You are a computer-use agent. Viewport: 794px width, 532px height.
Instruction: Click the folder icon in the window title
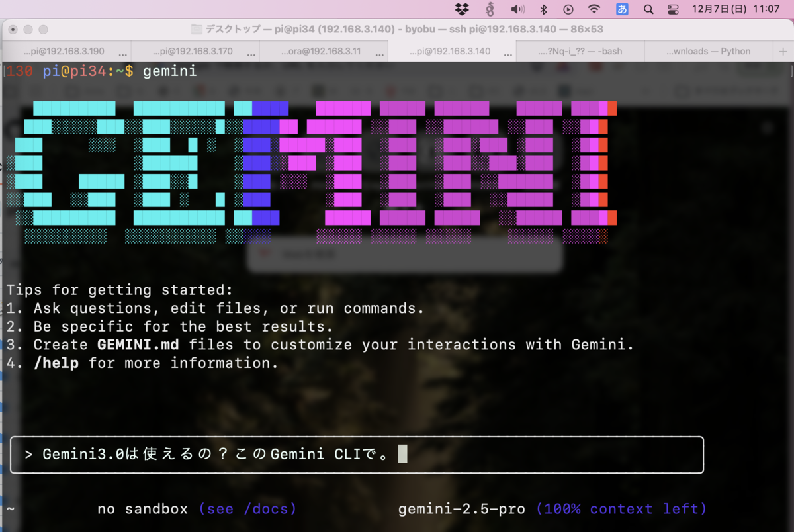[196, 30]
